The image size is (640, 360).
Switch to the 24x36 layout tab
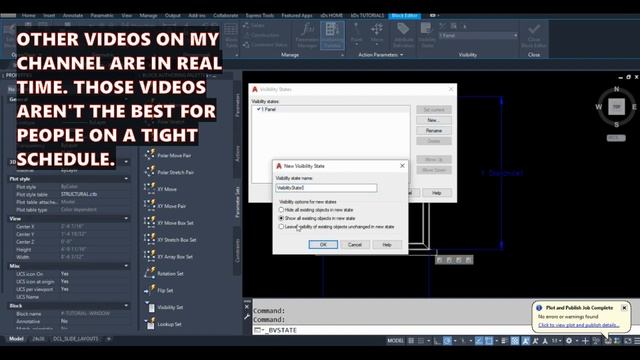coord(38,339)
